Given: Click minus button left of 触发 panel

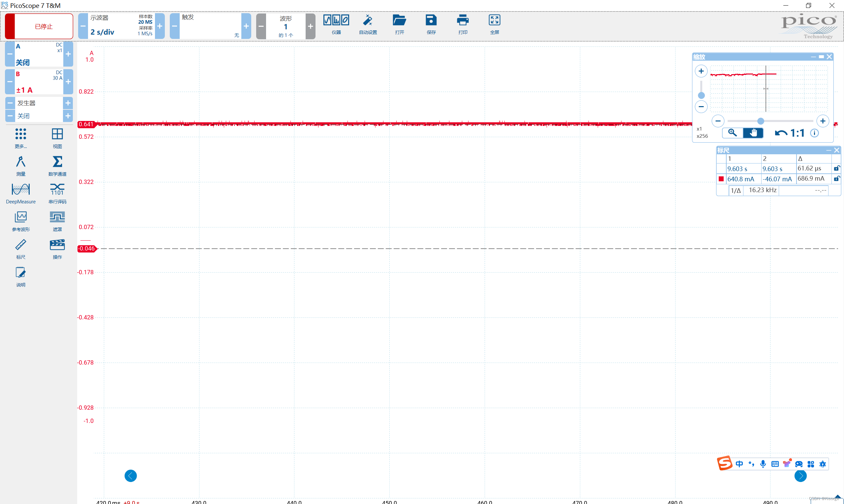Looking at the screenshot, I should pyautogui.click(x=175, y=26).
